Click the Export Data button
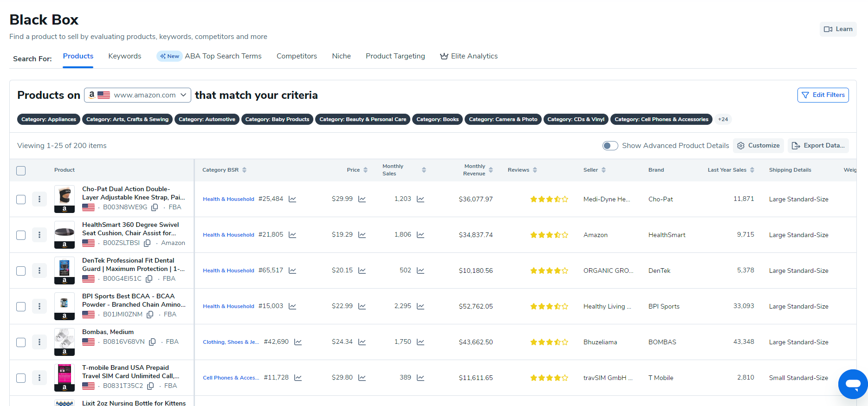The width and height of the screenshot is (868, 406). coord(818,146)
